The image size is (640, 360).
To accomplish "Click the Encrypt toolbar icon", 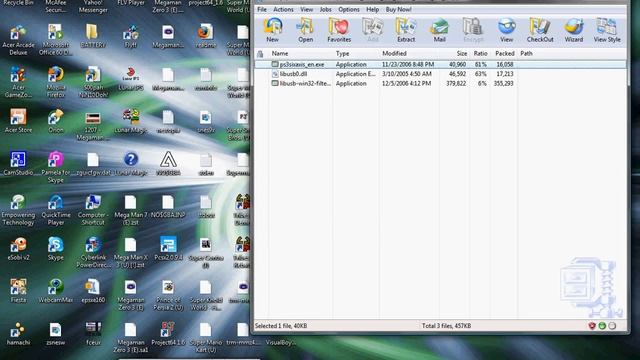I will 473,30.
